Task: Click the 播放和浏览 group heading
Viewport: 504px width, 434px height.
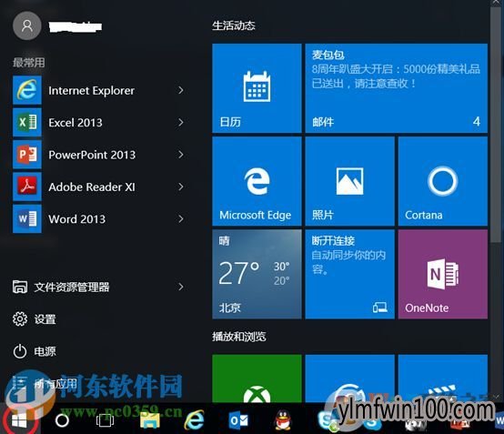Action: 239,337
